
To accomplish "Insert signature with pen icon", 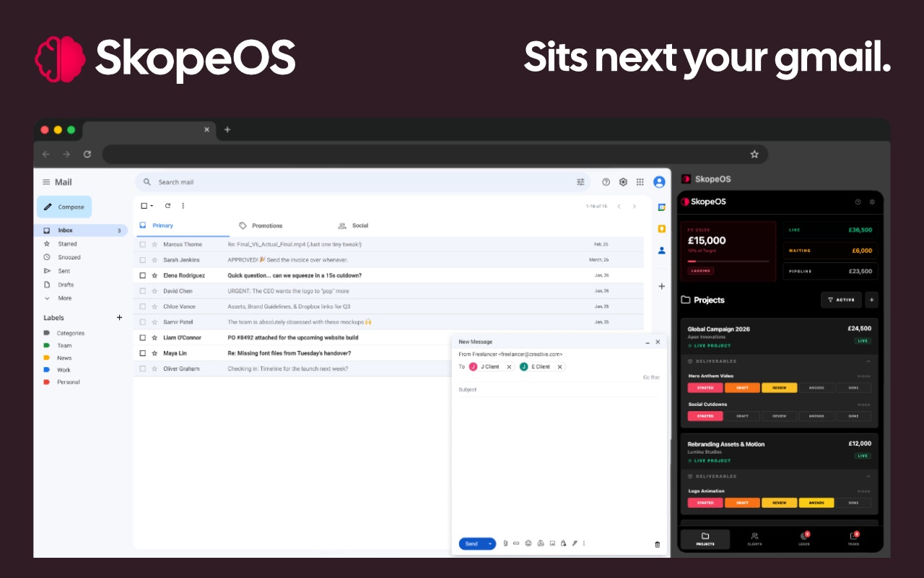I will click(x=575, y=543).
